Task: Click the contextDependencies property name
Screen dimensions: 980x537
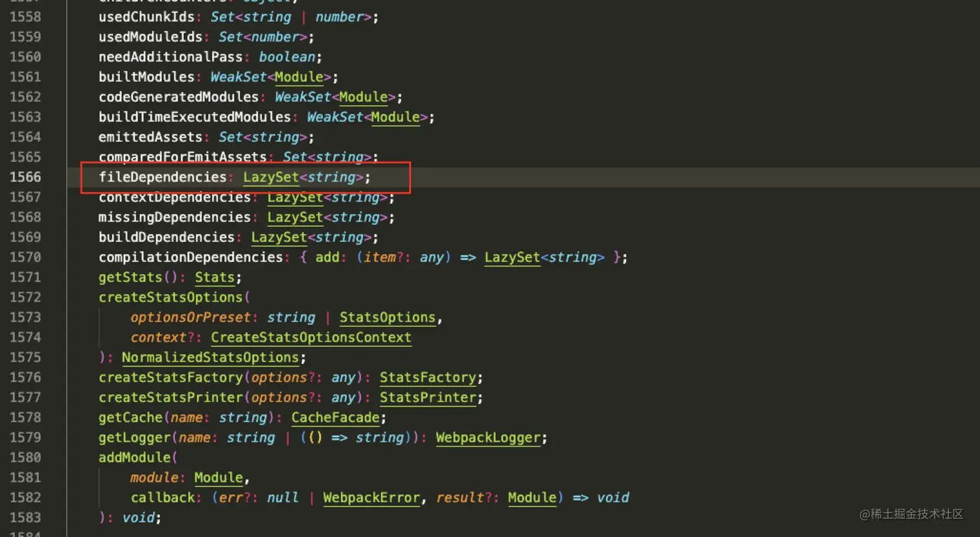Action: point(174,197)
